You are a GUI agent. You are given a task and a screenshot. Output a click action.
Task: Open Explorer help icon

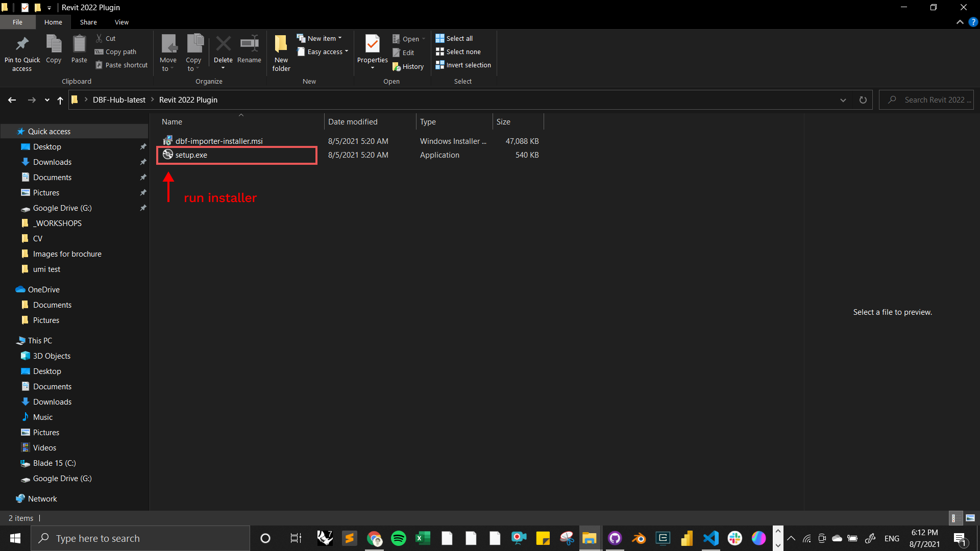pos(973,22)
